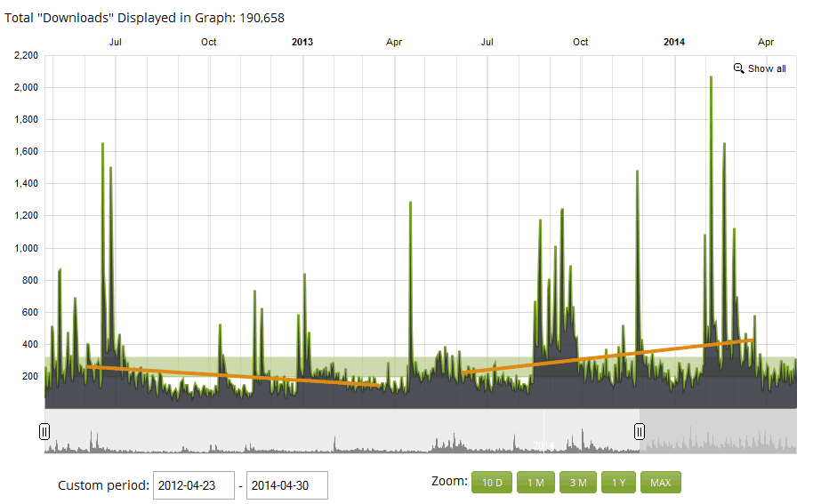This screenshot has height=504, width=813.
Task: Click the magnifier icon beside Show all
Action: (x=738, y=68)
